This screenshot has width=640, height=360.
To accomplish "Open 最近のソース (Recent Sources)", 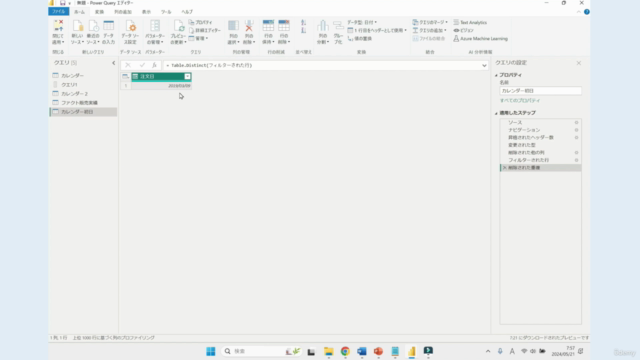I will tap(93, 32).
